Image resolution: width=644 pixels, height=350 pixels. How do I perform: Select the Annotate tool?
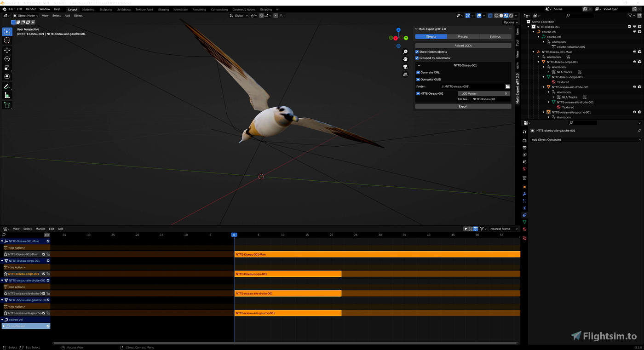pos(7,86)
